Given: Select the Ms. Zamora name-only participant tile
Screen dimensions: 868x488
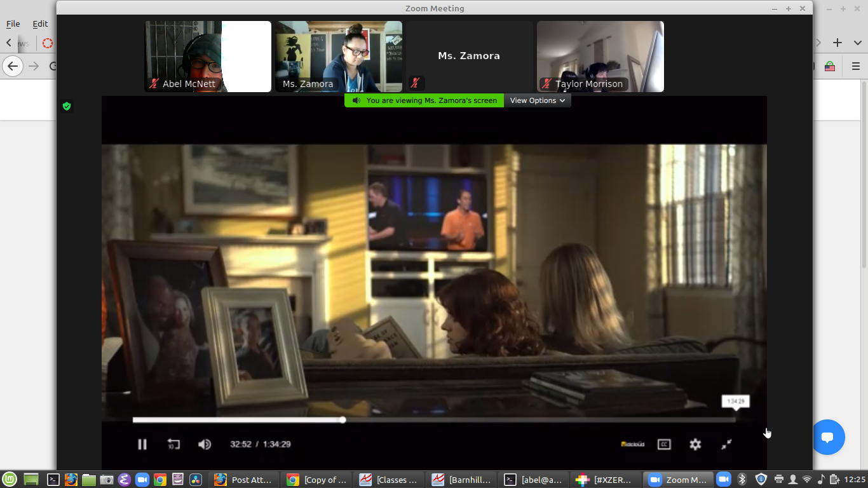Looking at the screenshot, I should [469, 57].
